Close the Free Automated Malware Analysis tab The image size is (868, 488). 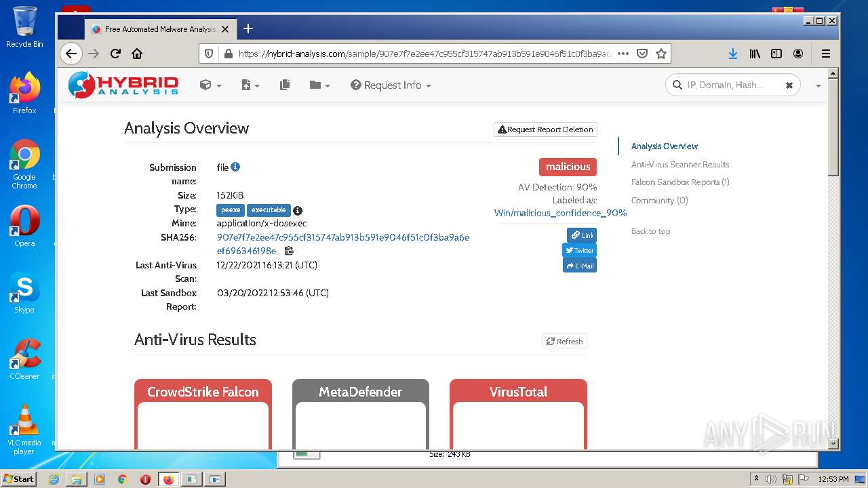coord(225,29)
